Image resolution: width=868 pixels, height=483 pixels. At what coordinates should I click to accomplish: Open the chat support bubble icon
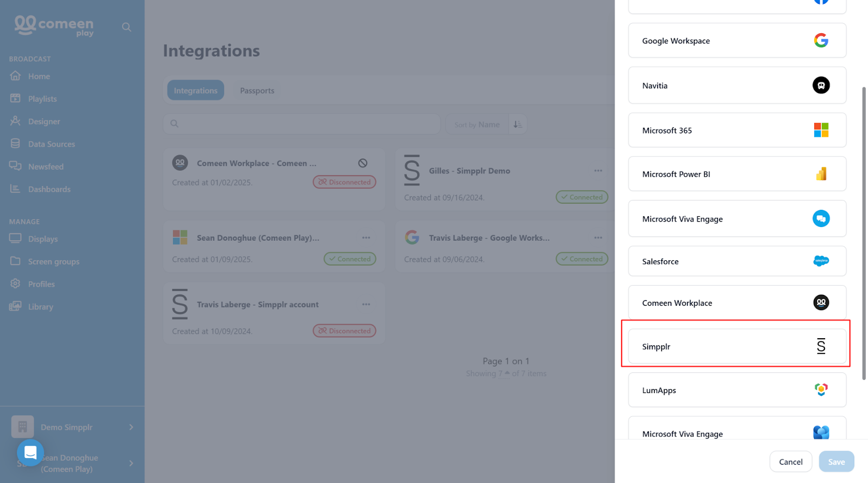click(30, 452)
